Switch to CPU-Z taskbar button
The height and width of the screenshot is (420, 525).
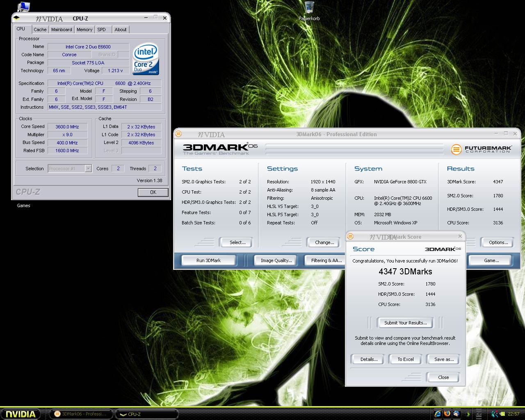[x=146, y=414]
